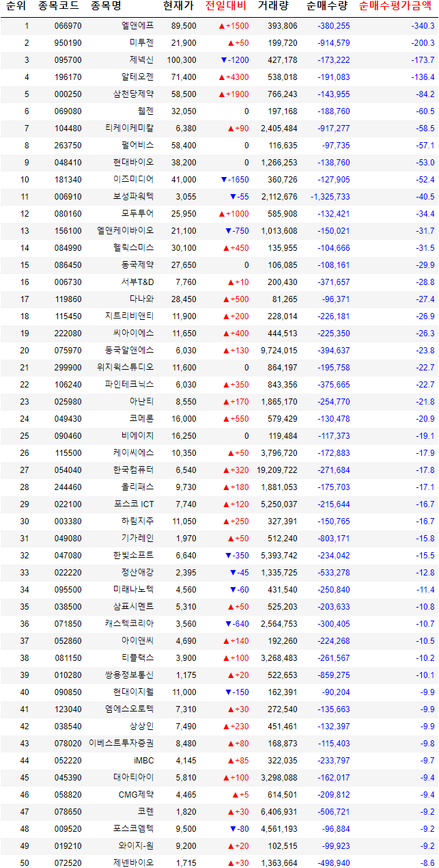Click stock name 기가레인
This screenshot has height=868, width=439.
pos(137,539)
